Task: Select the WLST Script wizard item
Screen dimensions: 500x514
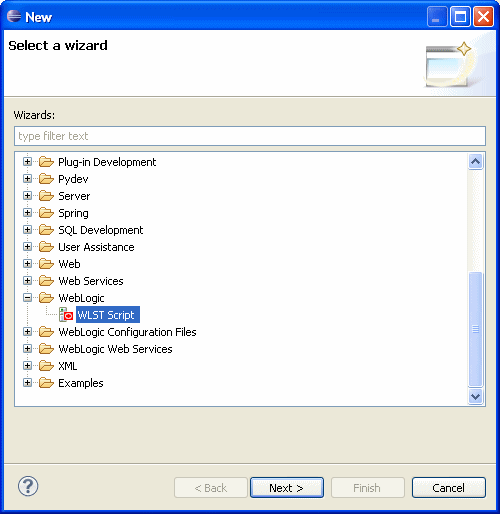Action: coord(108,315)
